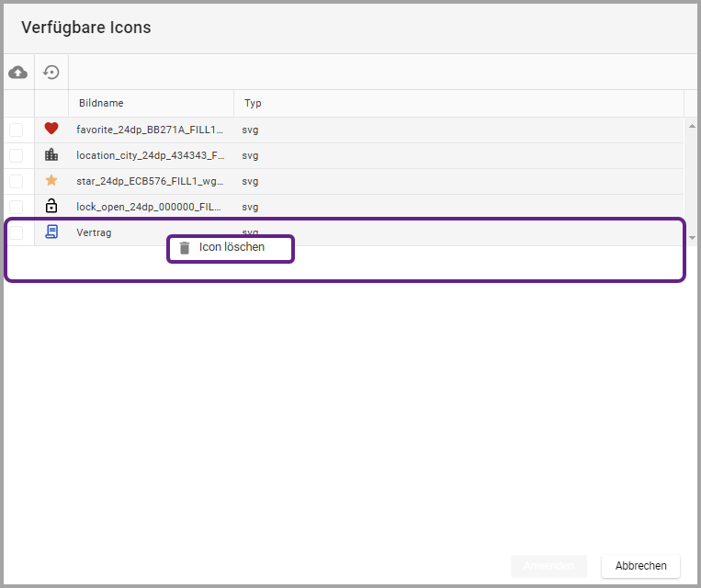Enable the location_city row checkbox
This screenshot has height=588, width=701.
coord(17,155)
